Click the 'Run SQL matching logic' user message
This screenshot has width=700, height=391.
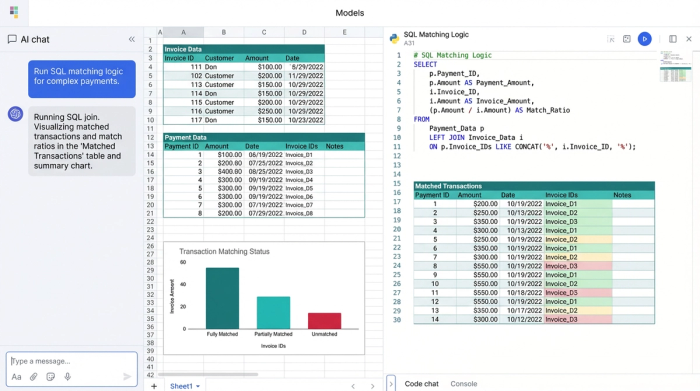point(82,79)
